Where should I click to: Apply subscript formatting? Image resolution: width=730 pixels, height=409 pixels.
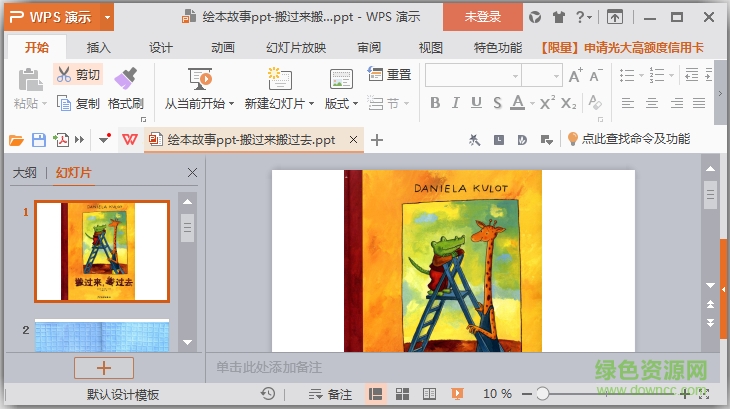pyautogui.click(x=568, y=103)
